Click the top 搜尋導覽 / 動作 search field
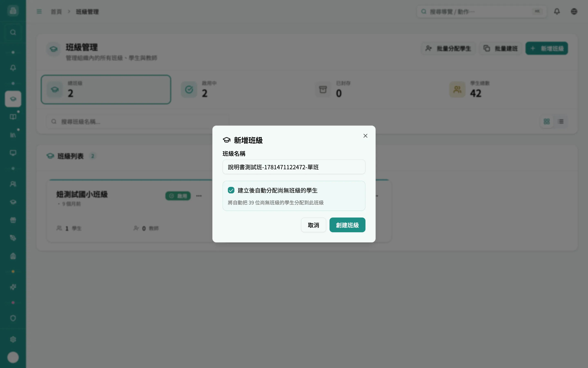This screenshot has height=368, width=588. point(481,11)
